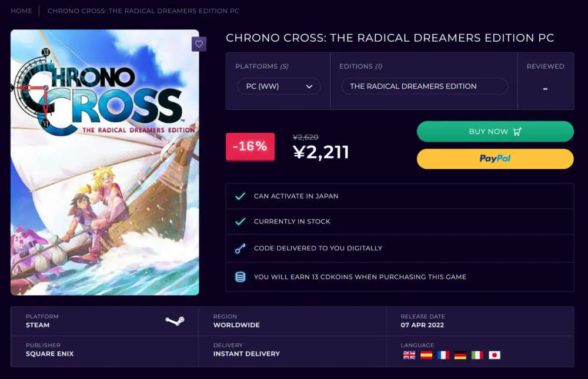Click the Steam platform logo icon
The height and width of the screenshot is (379, 588).
(175, 321)
